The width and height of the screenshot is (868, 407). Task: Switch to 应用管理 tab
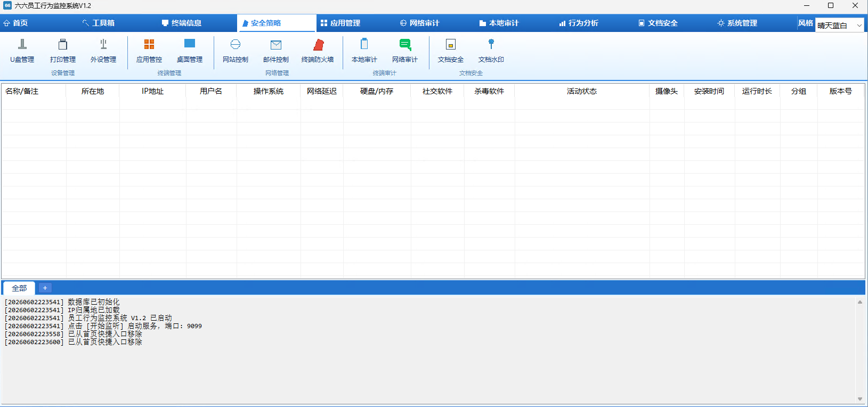point(340,23)
